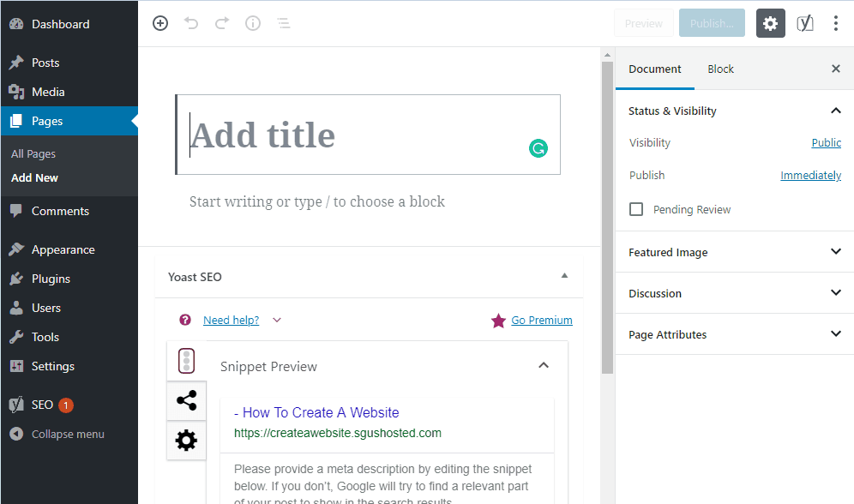Expand the Need help dropdown chevron
The width and height of the screenshot is (854, 504).
277,320
